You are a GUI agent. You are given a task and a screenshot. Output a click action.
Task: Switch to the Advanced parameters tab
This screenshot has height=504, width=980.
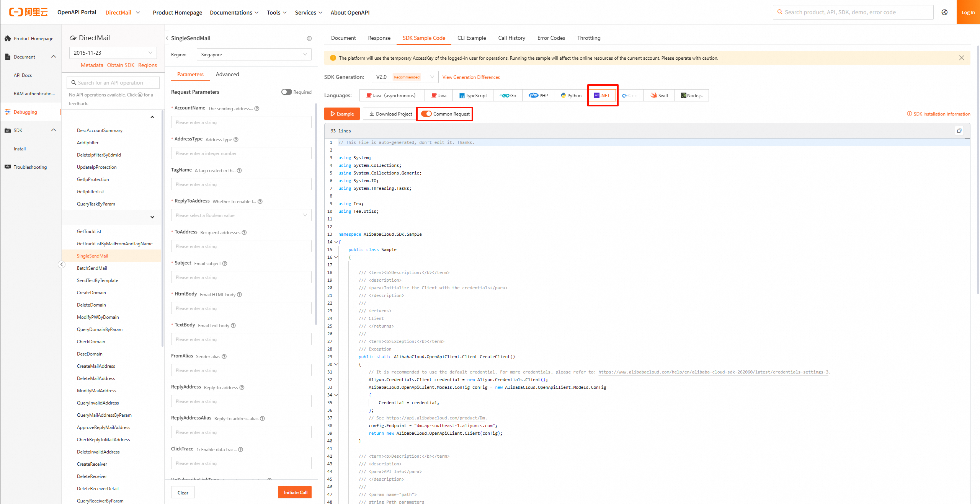coord(227,74)
